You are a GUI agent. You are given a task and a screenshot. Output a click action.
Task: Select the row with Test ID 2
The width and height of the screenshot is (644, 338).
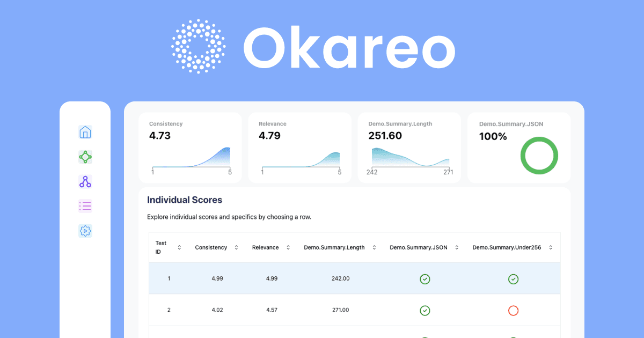point(354,310)
